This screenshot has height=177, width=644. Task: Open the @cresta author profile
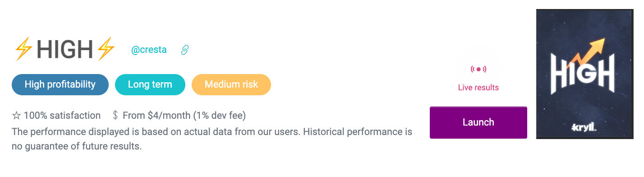(x=149, y=50)
